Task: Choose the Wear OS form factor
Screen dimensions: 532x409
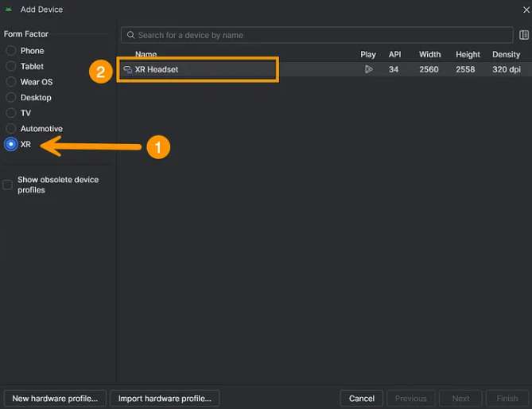Action: pyautogui.click(x=11, y=82)
